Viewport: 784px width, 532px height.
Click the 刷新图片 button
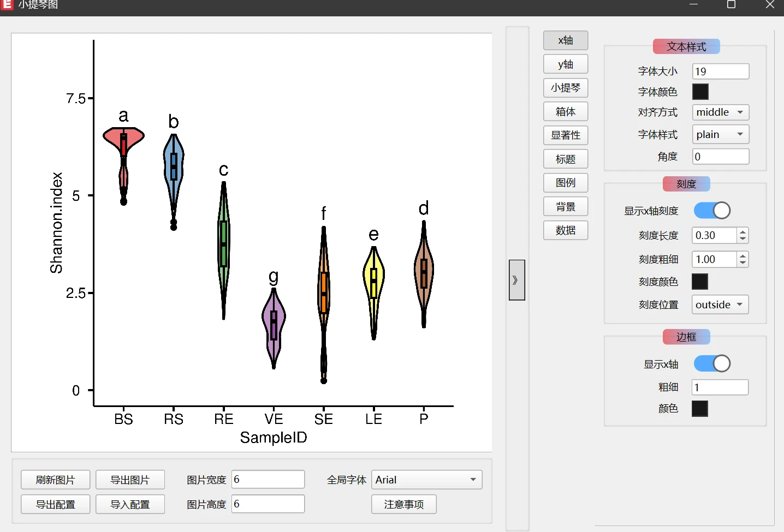(x=55, y=480)
